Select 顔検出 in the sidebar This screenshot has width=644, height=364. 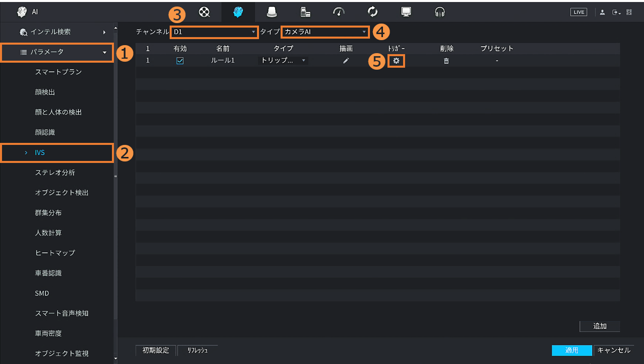click(45, 92)
